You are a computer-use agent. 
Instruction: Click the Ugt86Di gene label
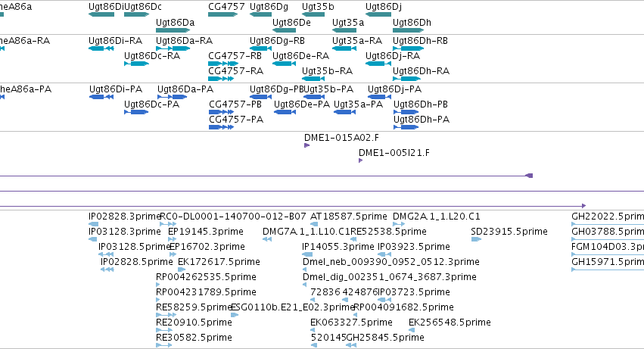point(106,7)
